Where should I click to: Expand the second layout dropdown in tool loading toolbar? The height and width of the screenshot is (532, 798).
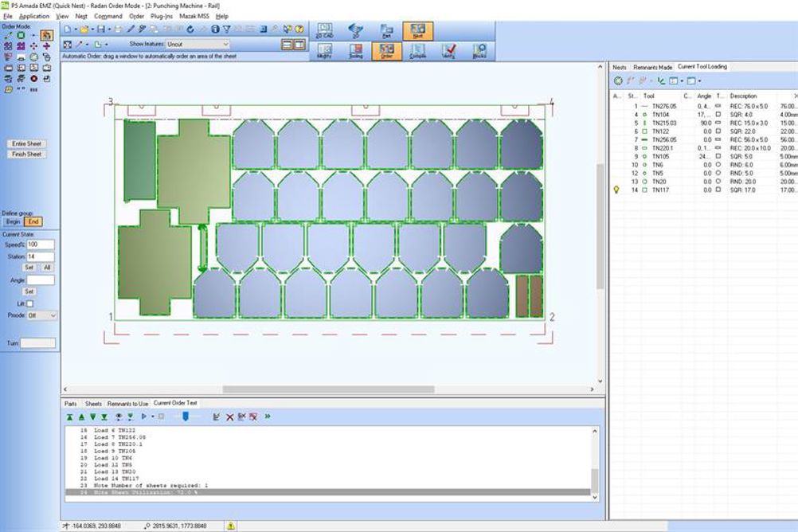[x=699, y=81]
